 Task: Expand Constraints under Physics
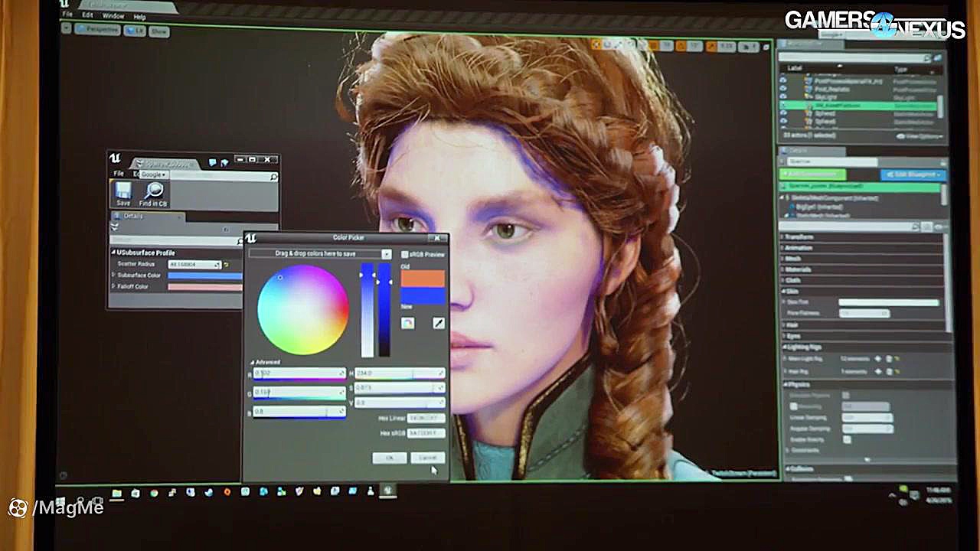[x=786, y=450]
